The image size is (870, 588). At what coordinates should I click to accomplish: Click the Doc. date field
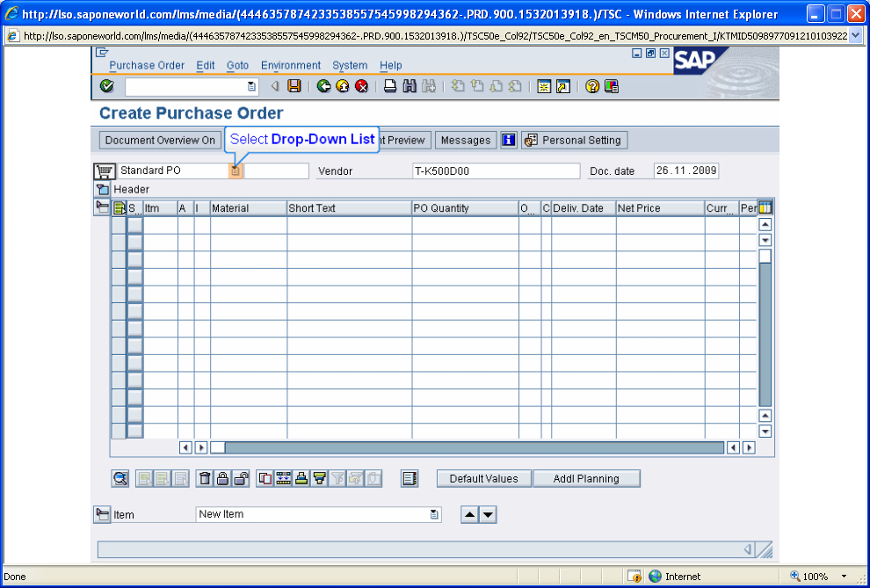(x=686, y=171)
